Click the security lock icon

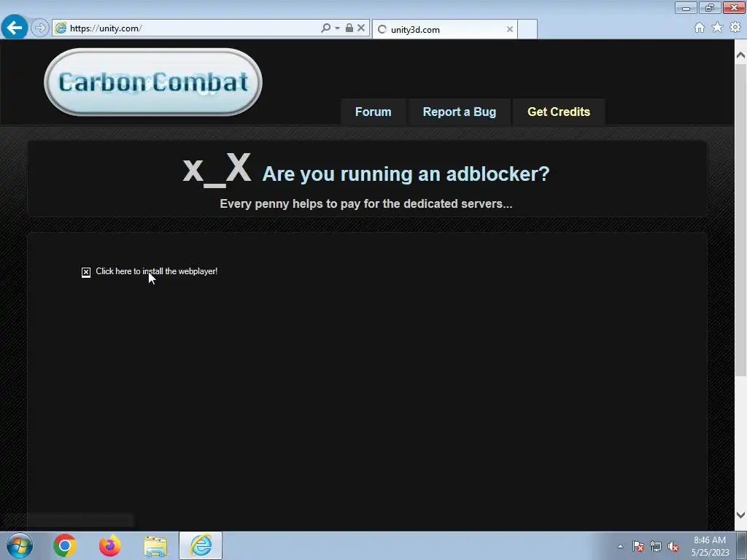349,28
